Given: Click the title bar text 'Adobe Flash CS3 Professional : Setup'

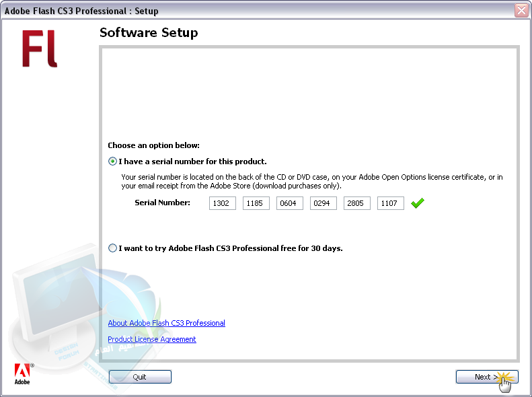Looking at the screenshot, I should pos(81,11).
